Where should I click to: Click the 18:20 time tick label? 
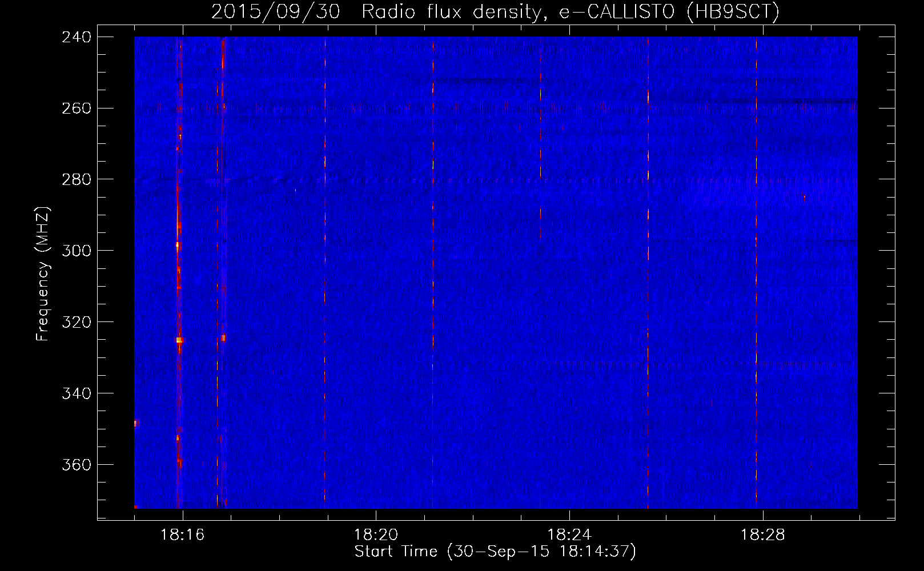376,534
